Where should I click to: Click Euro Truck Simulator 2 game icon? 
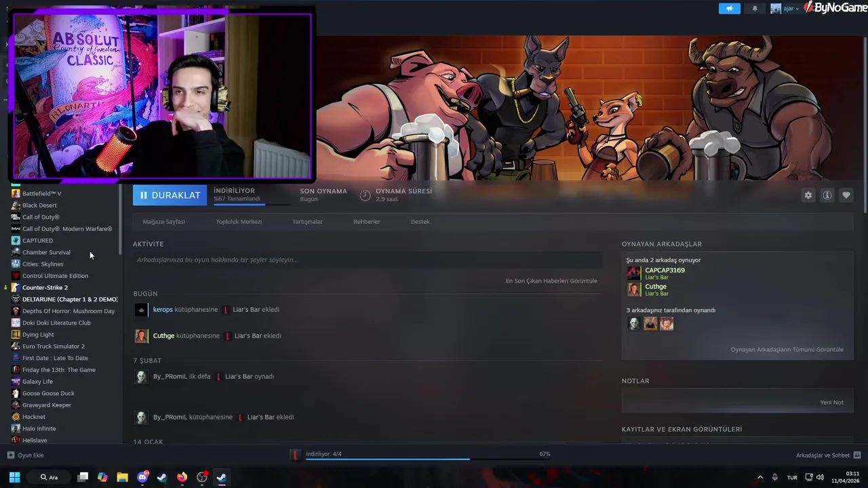pos(16,346)
